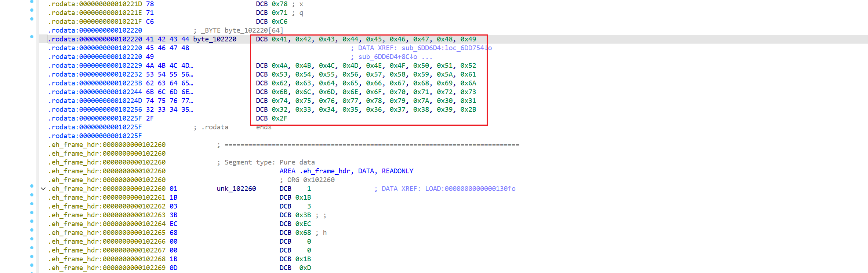Click address .eh_frame_hdr:0000000000102269
The image size is (868, 273).
tap(107, 268)
